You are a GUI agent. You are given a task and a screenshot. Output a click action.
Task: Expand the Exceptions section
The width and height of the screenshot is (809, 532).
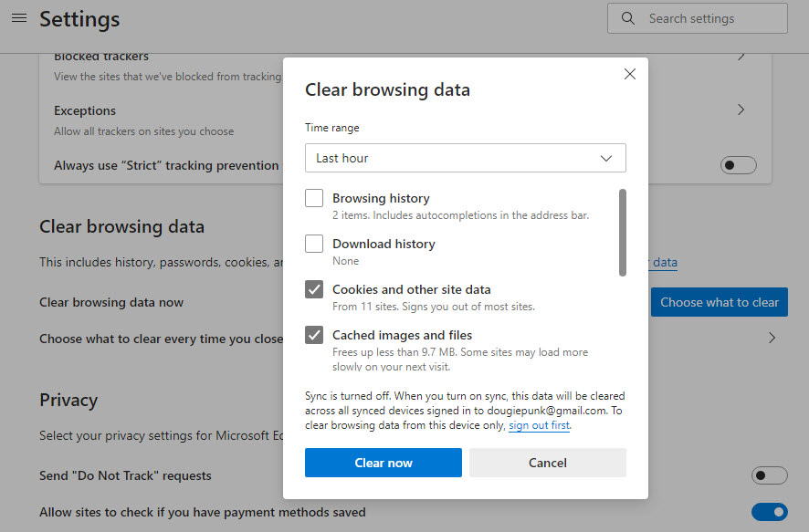pos(741,110)
